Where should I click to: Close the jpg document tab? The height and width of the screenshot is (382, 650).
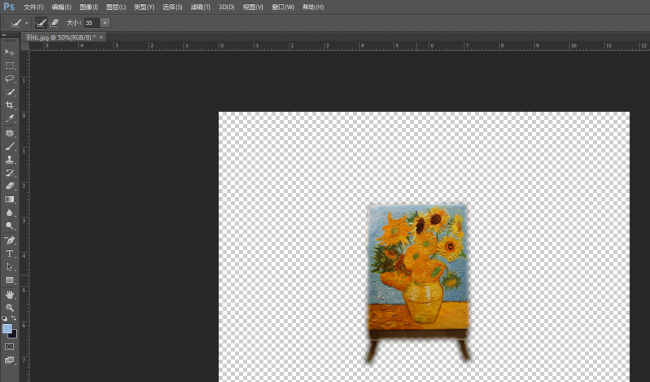pos(101,37)
